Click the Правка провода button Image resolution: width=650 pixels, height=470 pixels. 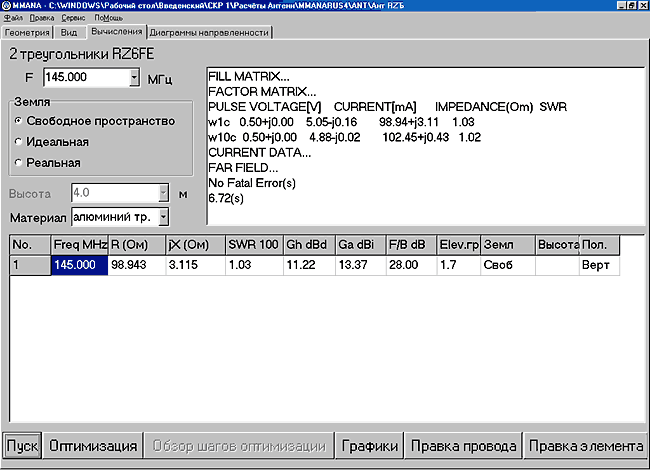tap(463, 446)
